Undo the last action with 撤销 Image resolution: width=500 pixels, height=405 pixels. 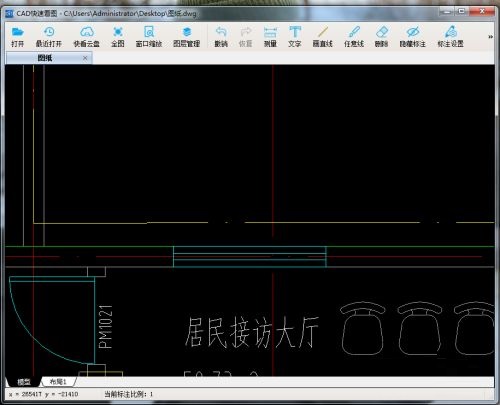(221, 36)
